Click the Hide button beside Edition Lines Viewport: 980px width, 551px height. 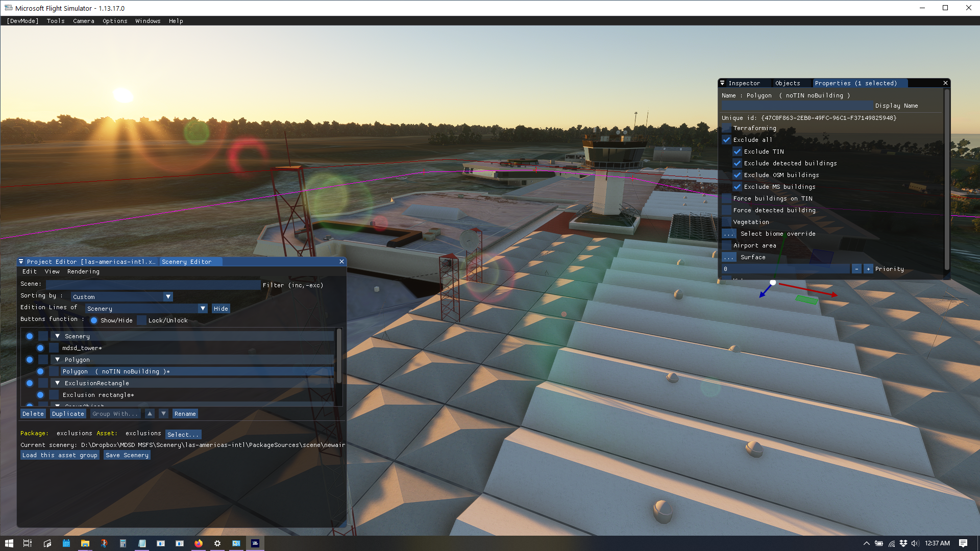click(221, 309)
